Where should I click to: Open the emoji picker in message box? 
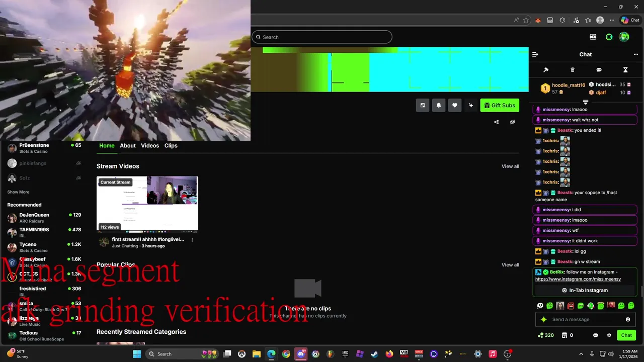click(x=628, y=319)
